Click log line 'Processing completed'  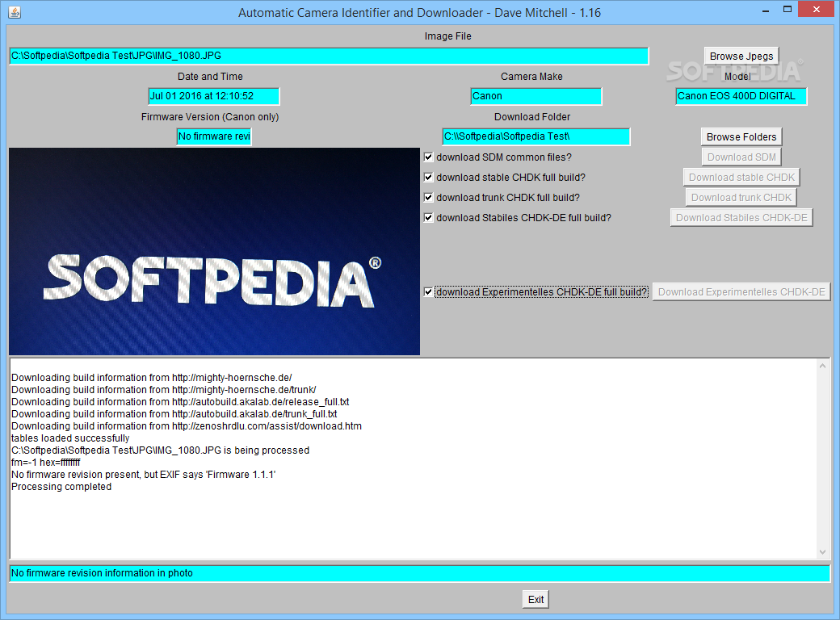[x=61, y=487]
